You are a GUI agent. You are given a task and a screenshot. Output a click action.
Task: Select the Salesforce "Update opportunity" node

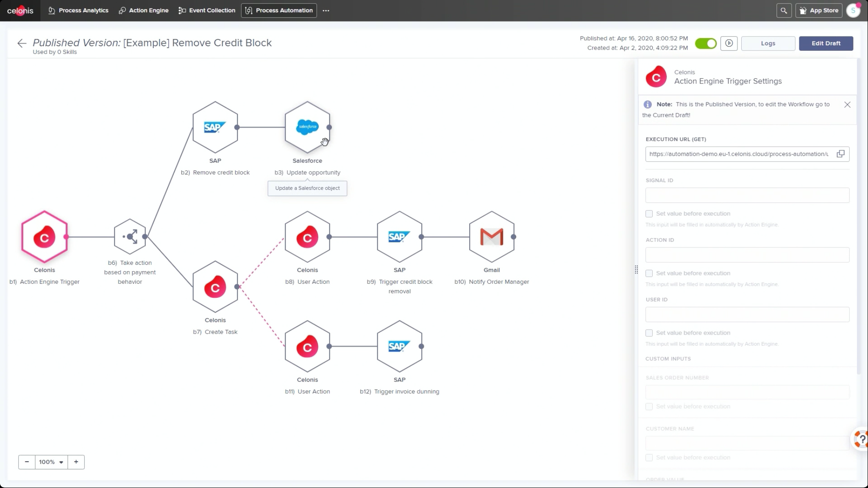(307, 127)
